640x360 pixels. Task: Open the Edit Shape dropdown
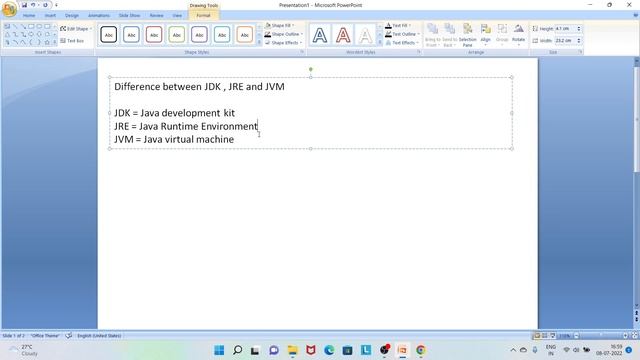click(76, 29)
